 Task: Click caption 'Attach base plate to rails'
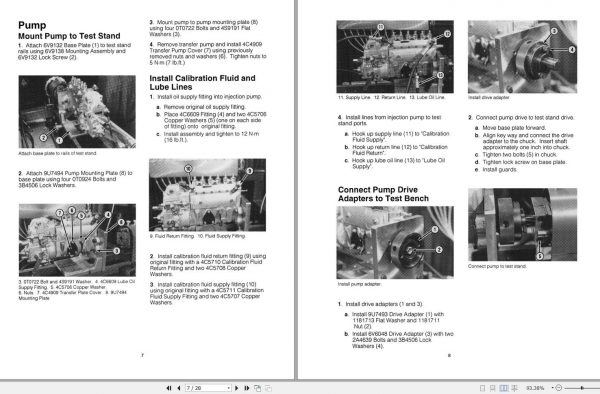click(x=57, y=153)
